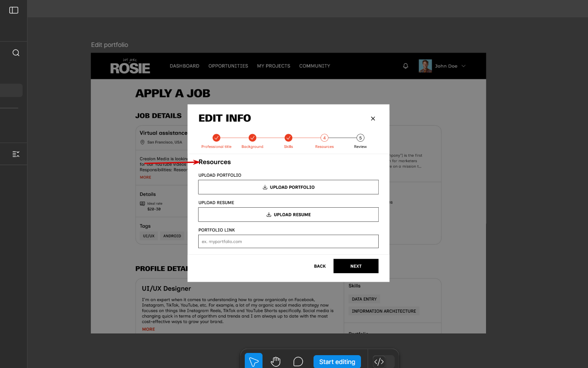Click the $20-30 ideal rate value
This screenshot has height=368, width=588.
click(x=154, y=209)
